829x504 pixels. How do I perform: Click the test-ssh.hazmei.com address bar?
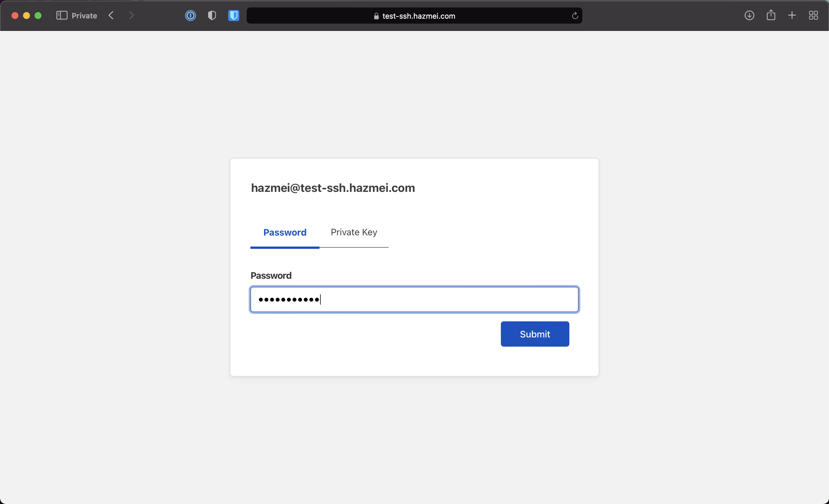419,16
